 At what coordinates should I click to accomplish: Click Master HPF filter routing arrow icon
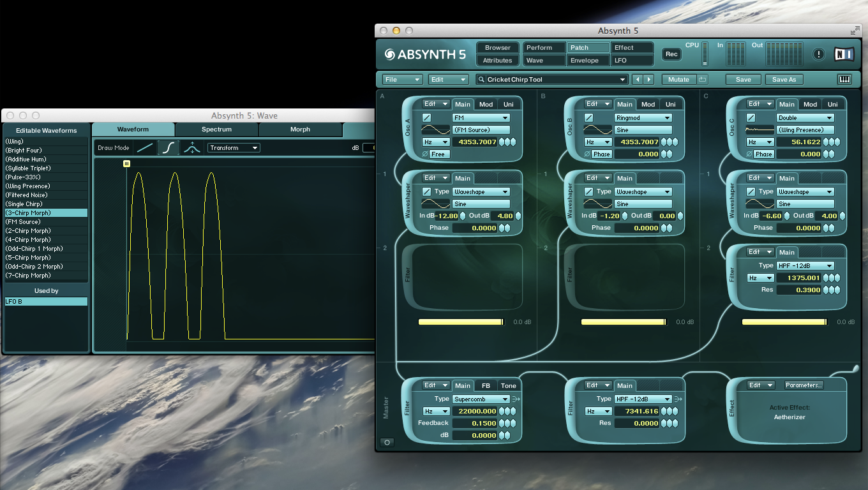(x=677, y=399)
